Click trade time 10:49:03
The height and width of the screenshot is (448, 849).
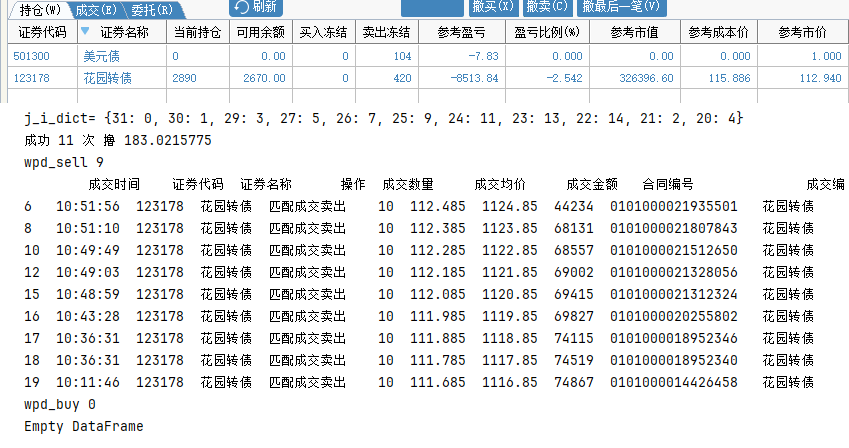tap(88, 272)
